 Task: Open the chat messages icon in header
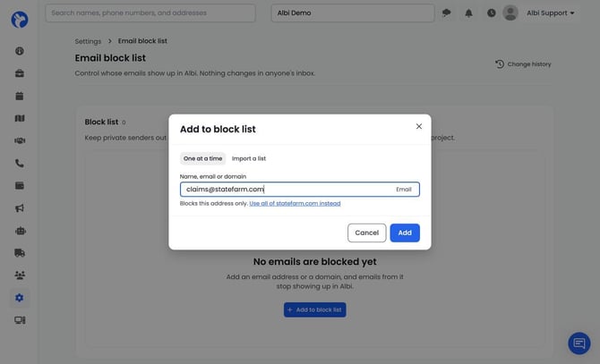pos(446,13)
